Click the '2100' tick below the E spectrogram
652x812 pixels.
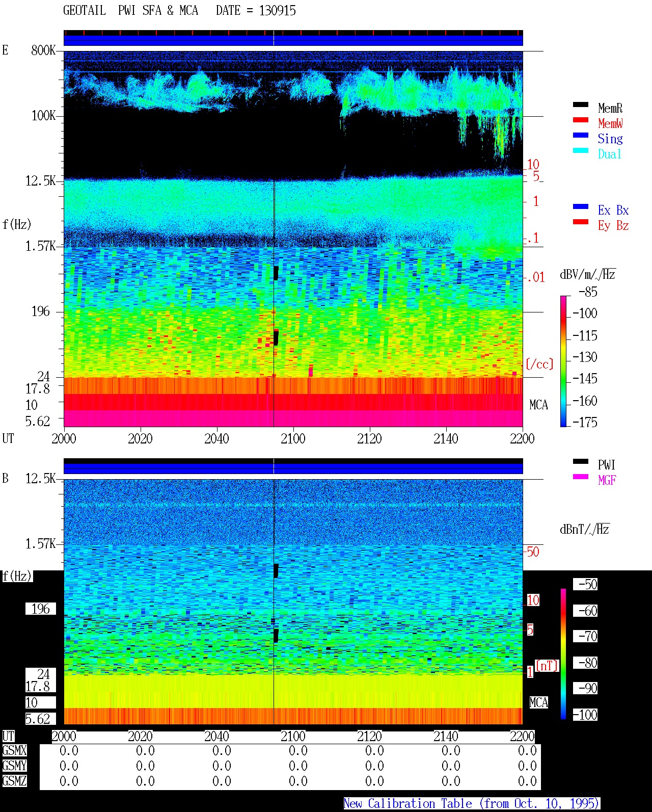pos(293,439)
